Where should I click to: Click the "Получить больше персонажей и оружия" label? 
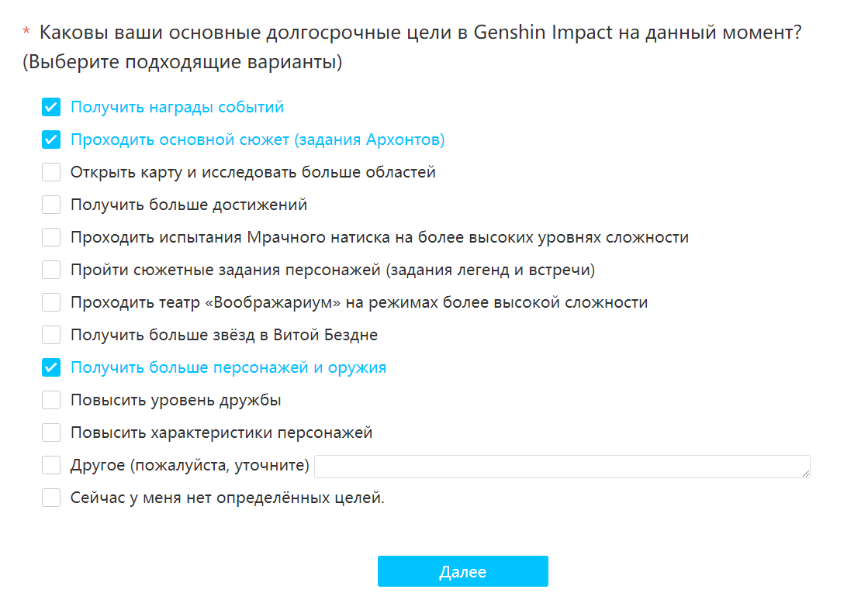[228, 367]
